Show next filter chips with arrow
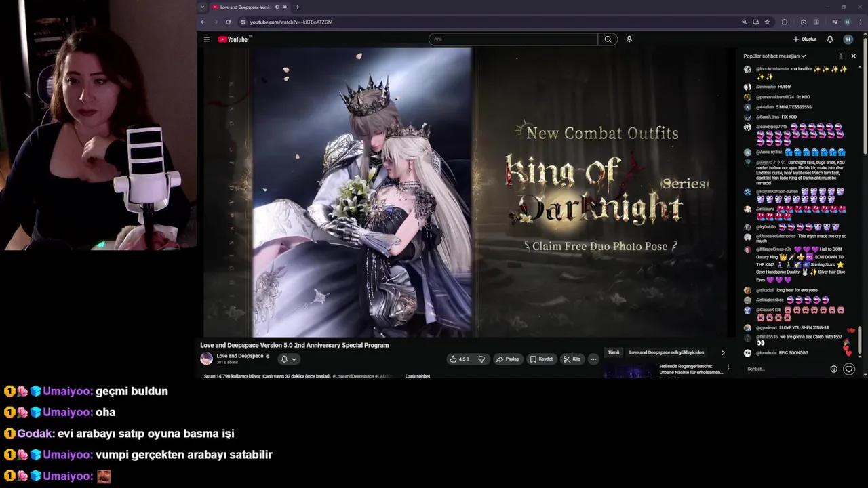Viewport: 868px width, 488px height. point(723,352)
